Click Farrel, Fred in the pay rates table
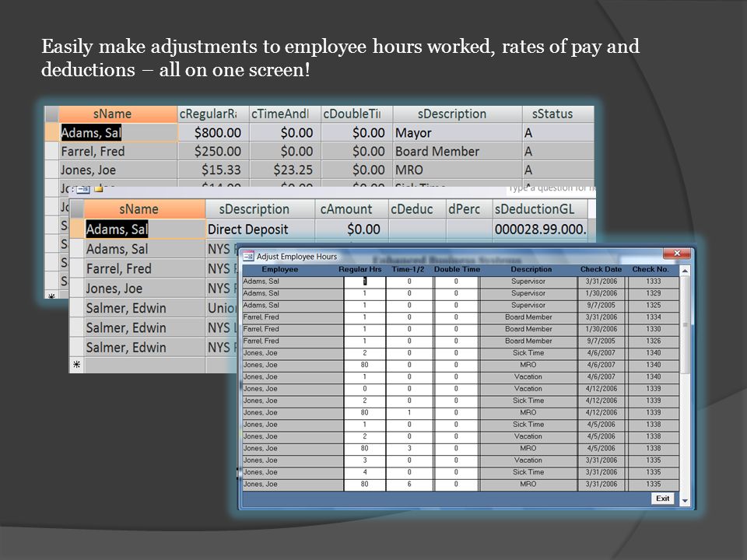This screenshot has width=747, height=560. tap(118, 152)
